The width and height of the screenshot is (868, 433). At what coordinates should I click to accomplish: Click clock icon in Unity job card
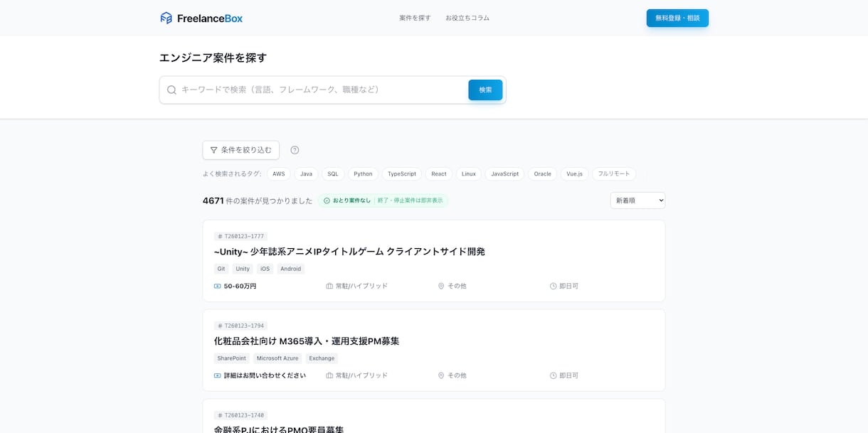click(x=554, y=286)
